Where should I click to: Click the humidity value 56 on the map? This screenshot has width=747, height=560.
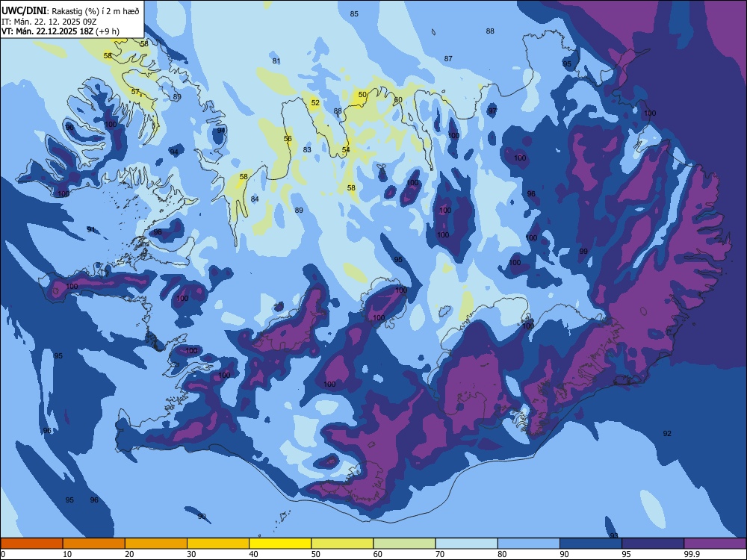288,139
